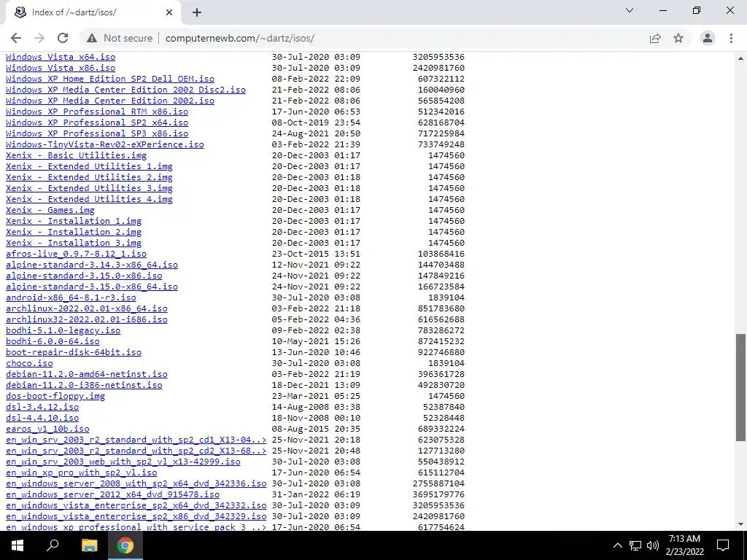Click Xenix - Basic Utilities.img link
The width and height of the screenshot is (747, 560).
point(76,155)
